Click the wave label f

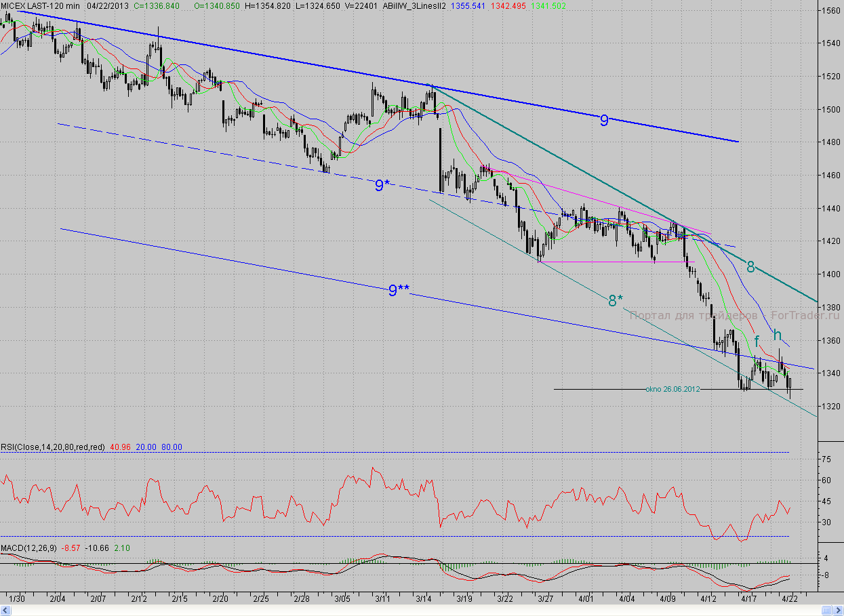[757, 342]
